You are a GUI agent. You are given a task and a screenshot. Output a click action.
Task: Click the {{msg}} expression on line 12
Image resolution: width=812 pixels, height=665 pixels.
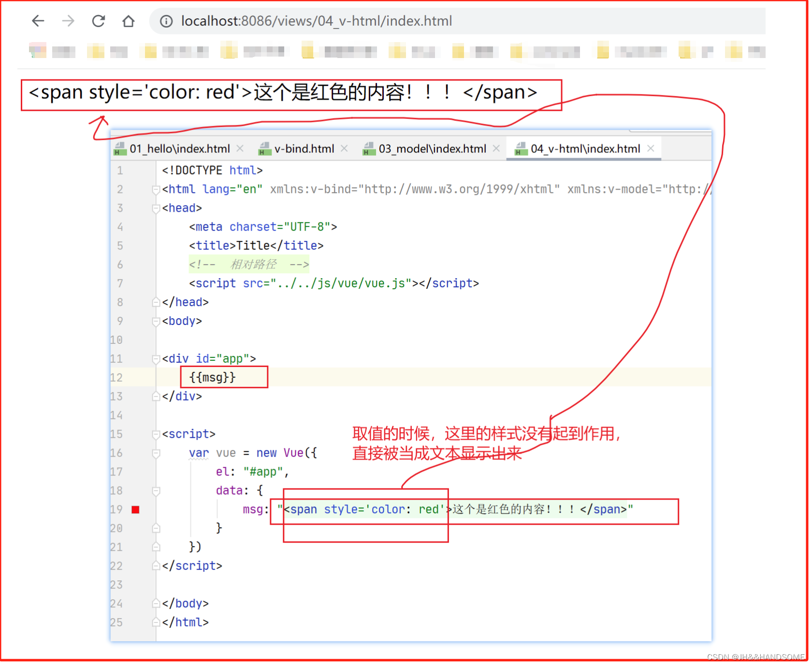click(x=212, y=377)
